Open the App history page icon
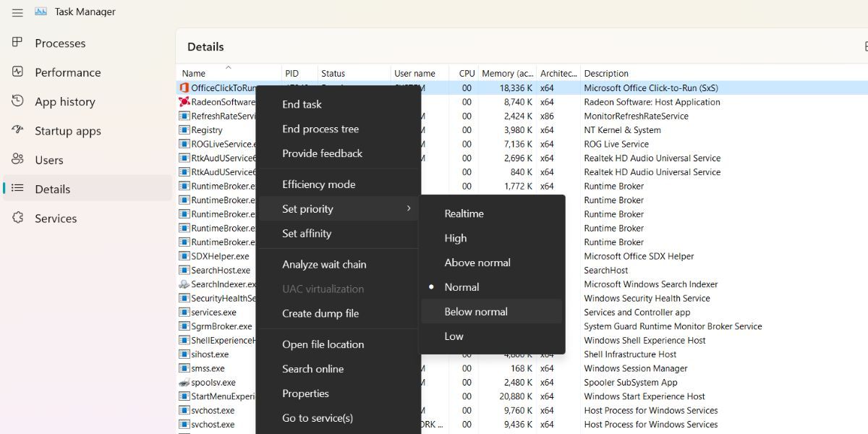 pos(18,101)
